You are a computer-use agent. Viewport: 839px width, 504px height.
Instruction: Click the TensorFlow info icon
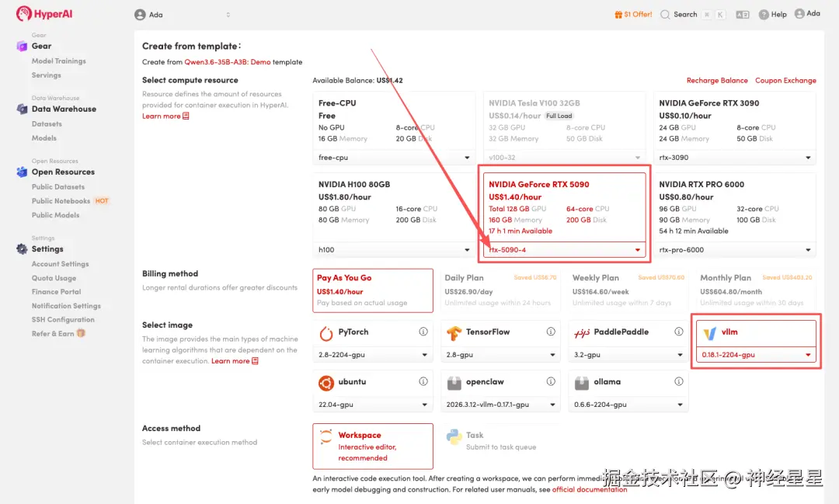(x=551, y=332)
